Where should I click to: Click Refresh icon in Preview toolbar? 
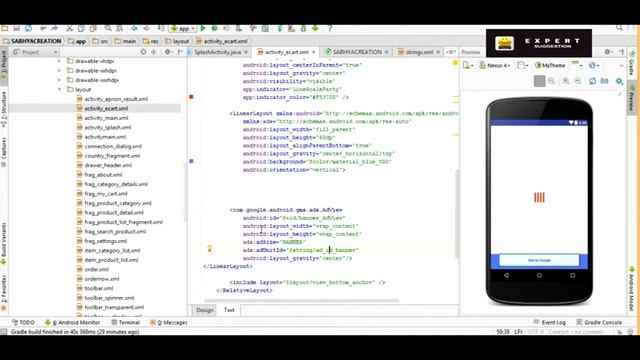(593, 81)
